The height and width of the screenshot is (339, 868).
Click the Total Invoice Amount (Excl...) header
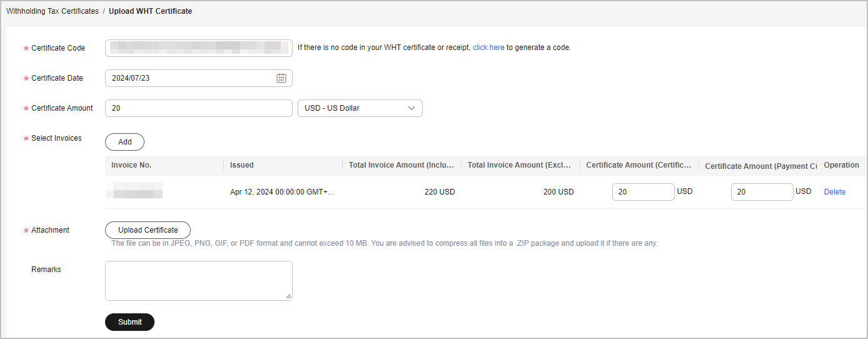pyautogui.click(x=520, y=165)
